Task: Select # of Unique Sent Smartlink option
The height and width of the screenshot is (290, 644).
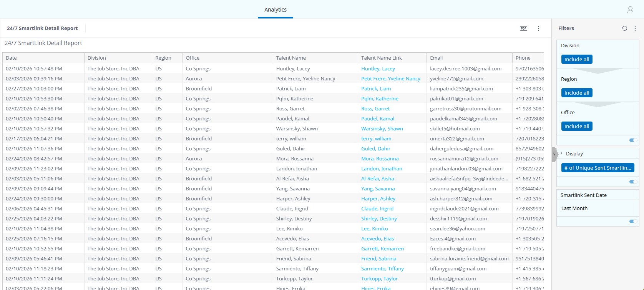Action: click(x=598, y=168)
